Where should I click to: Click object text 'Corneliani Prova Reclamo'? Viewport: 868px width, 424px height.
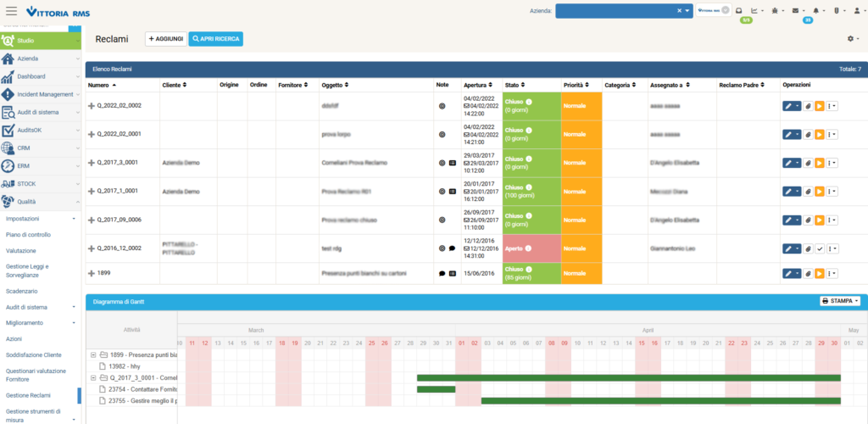(x=354, y=164)
